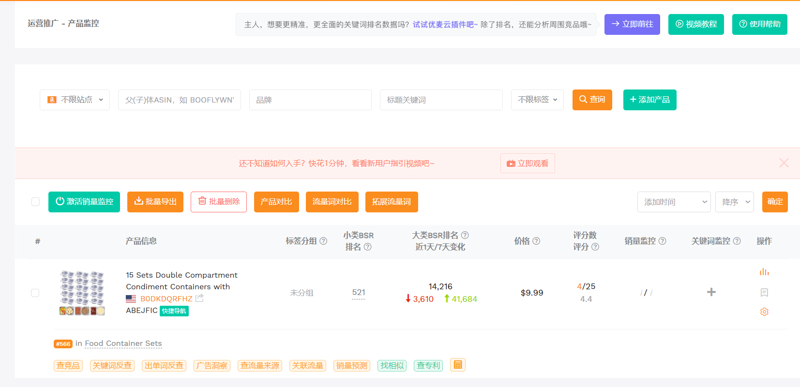The height and width of the screenshot is (387, 800).
Task: Click the 激活销量监控 button
Action: click(x=84, y=202)
